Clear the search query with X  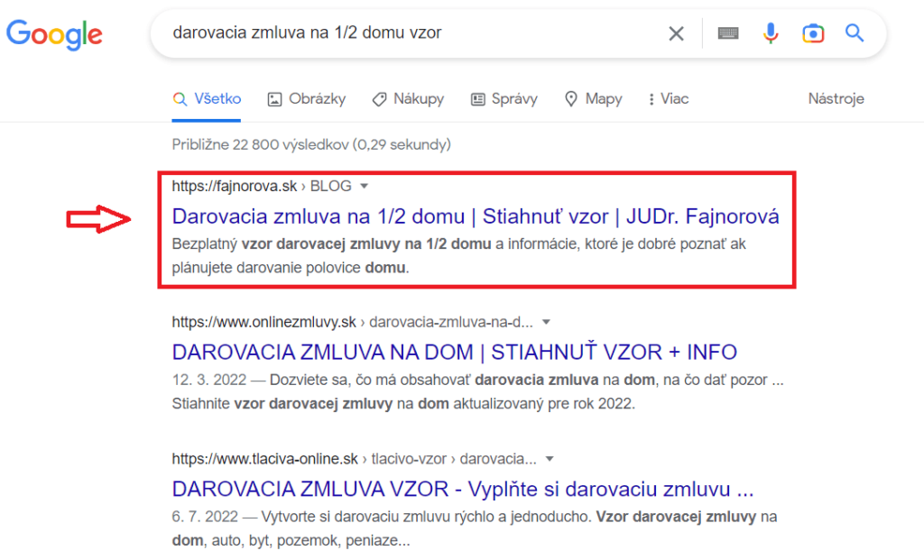[677, 33]
